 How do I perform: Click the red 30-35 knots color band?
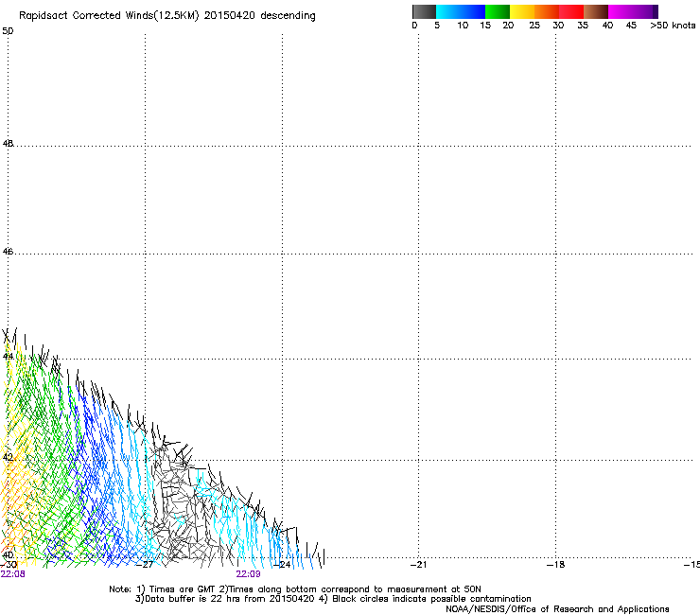tap(571, 11)
